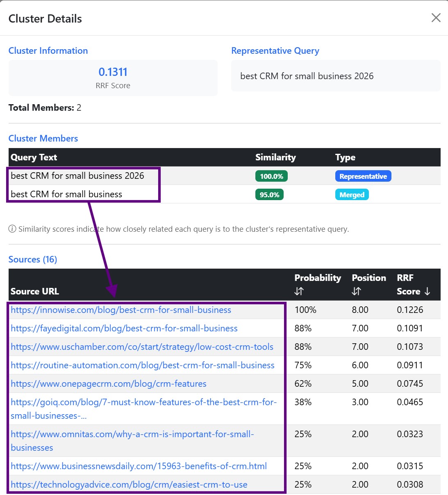Open the goiq.com must-know features link

[x=143, y=402]
